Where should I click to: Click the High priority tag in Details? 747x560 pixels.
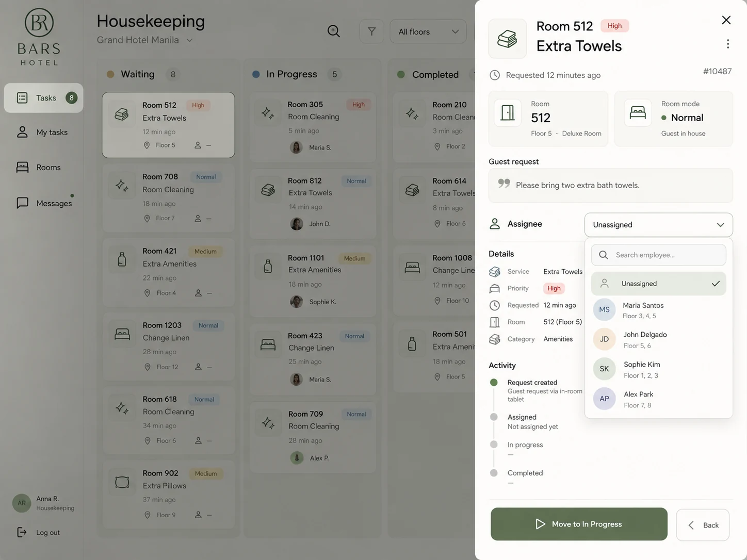tap(554, 288)
